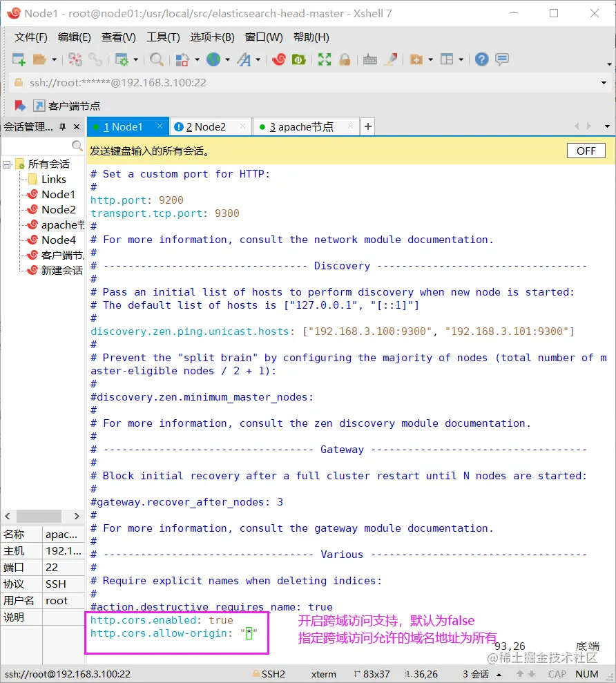616x683 pixels.
Task: Click the 客户端节点 quick link
Action: click(67, 106)
